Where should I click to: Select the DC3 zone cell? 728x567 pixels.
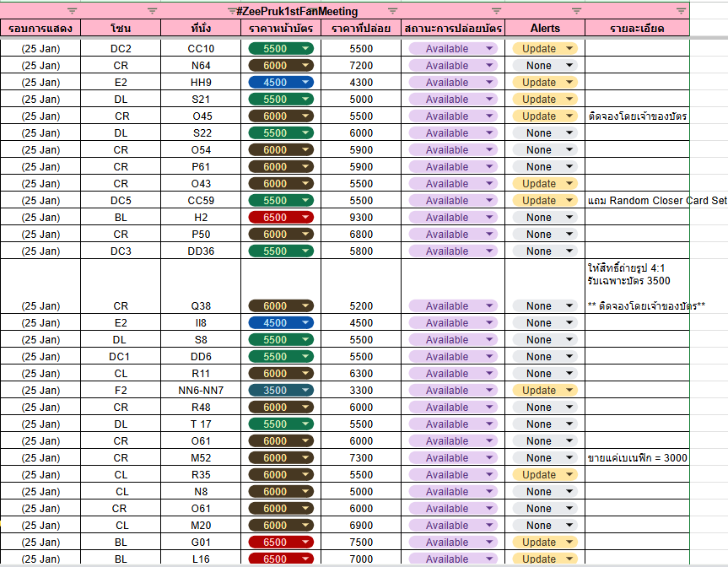[x=121, y=251]
